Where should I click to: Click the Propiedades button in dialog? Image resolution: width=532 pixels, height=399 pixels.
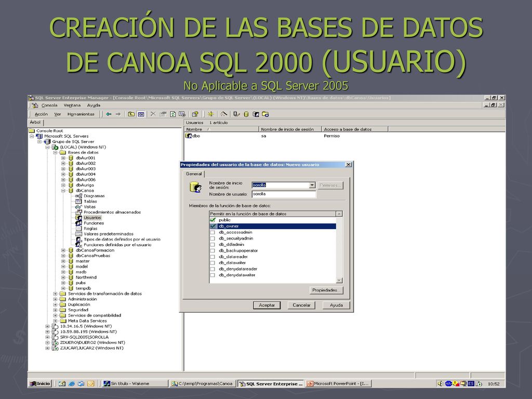pos(326,290)
